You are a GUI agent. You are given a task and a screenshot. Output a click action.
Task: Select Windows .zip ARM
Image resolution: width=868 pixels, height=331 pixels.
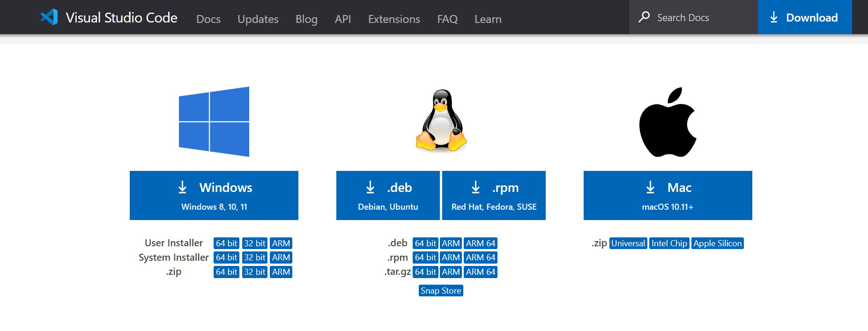[281, 272]
